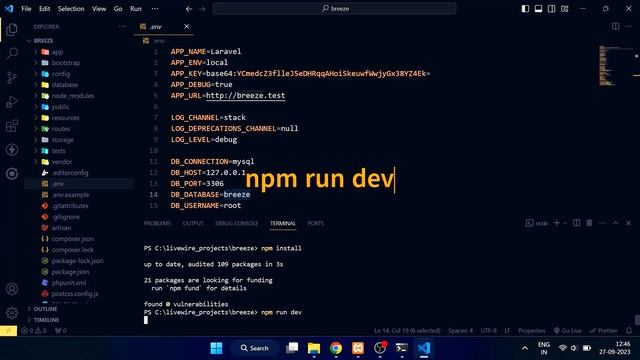Open editor more actions ellipsis
The height and width of the screenshot is (360, 640).
(x=629, y=27)
